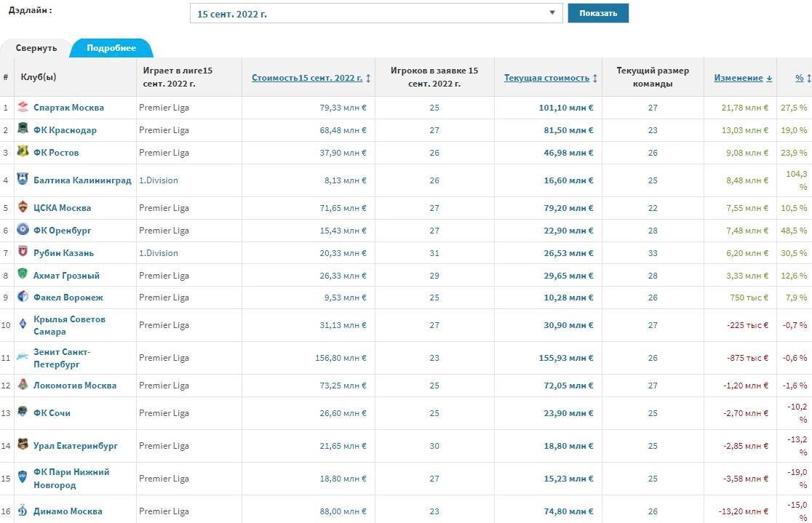The width and height of the screenshot is (812, 523).
Task: Open Динамо Москва club link
Action: coord(68,511)
